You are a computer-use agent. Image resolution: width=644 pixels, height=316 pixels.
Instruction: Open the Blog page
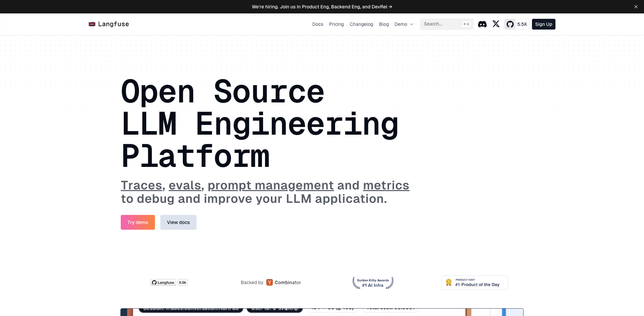384,24
